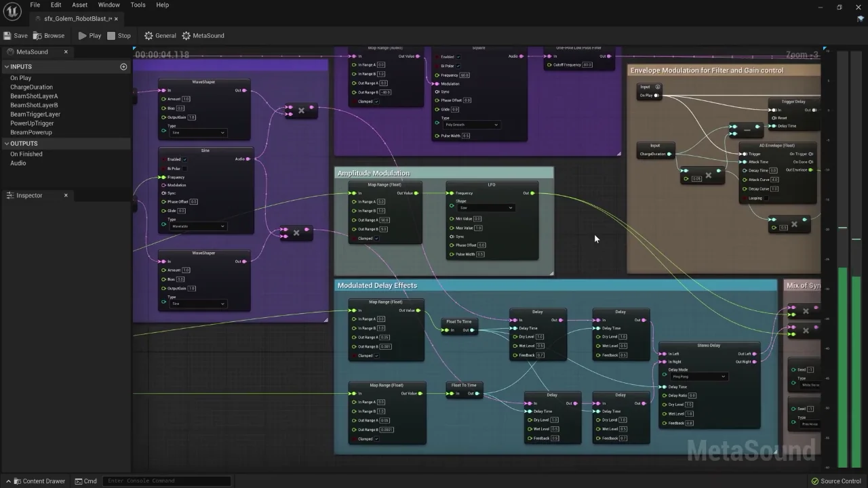Click the second multiply node in Mix section

click(x=806, y=330)
